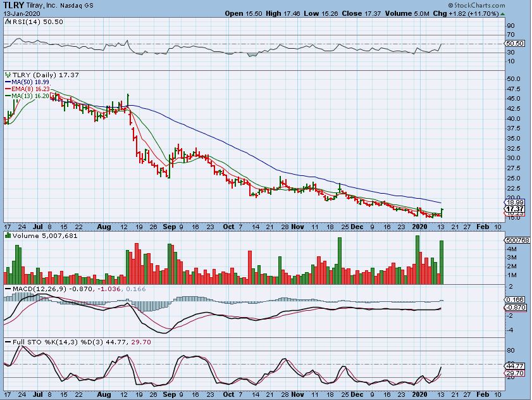Click the Aug label on price time axis
Viewport: 532px width, 400px height.
pyautogui.click(x=104, y=227)
